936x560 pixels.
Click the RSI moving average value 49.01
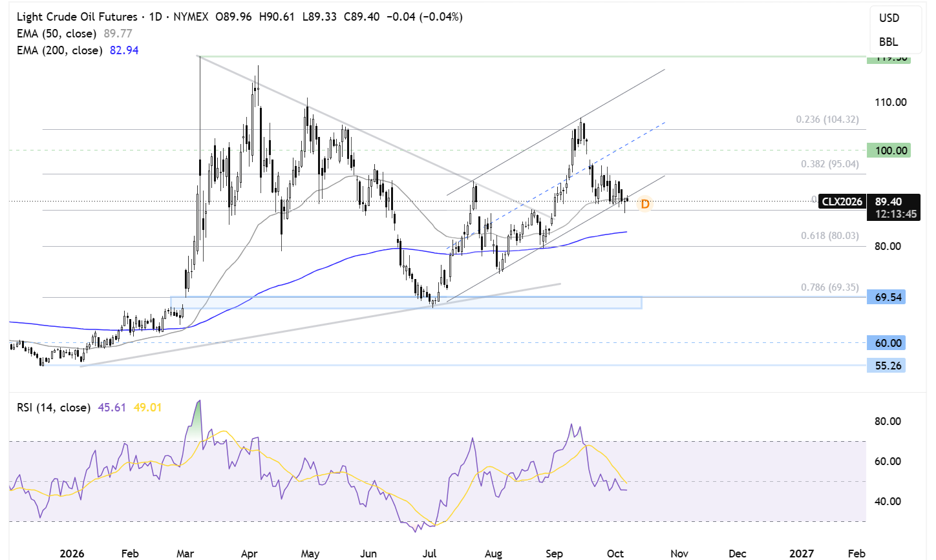pyautogui.click(x=147, y=408)
